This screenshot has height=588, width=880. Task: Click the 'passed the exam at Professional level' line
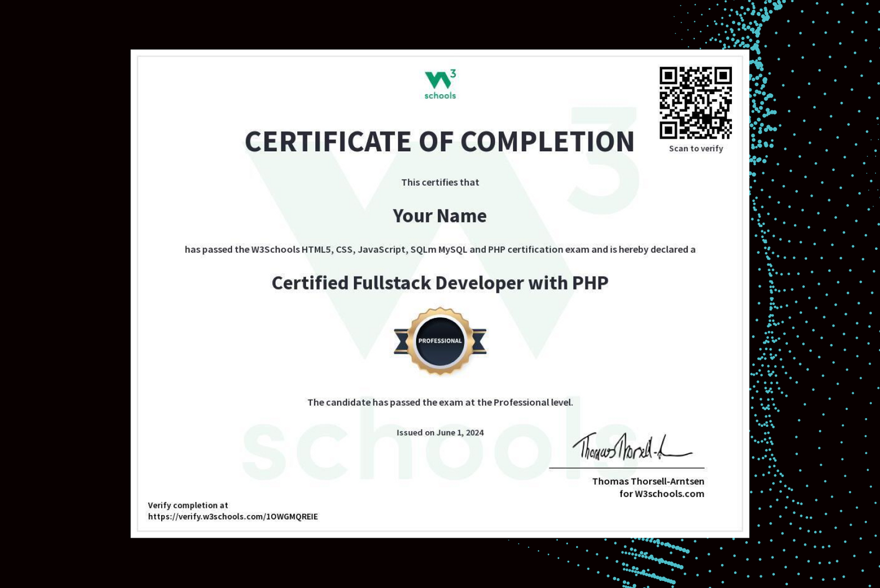pos(440,402)
